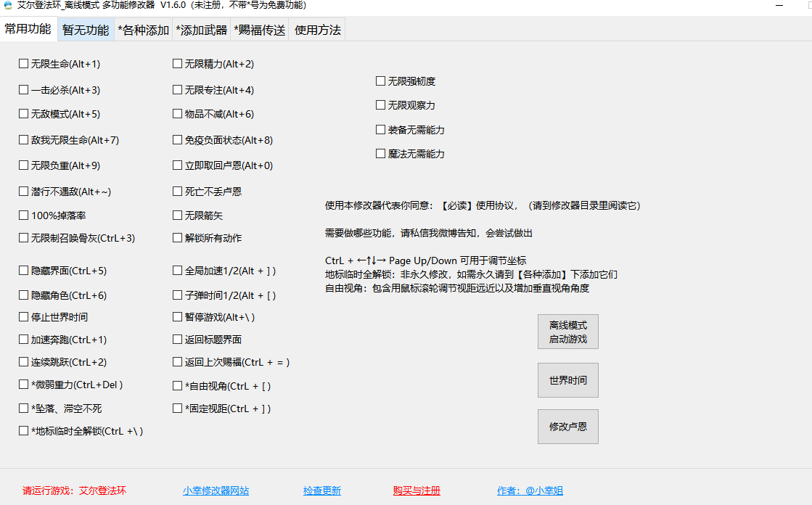Select the *赐福传送 teleport tab
Viewport: 812px width, 505px height.
tap(259, 30)
